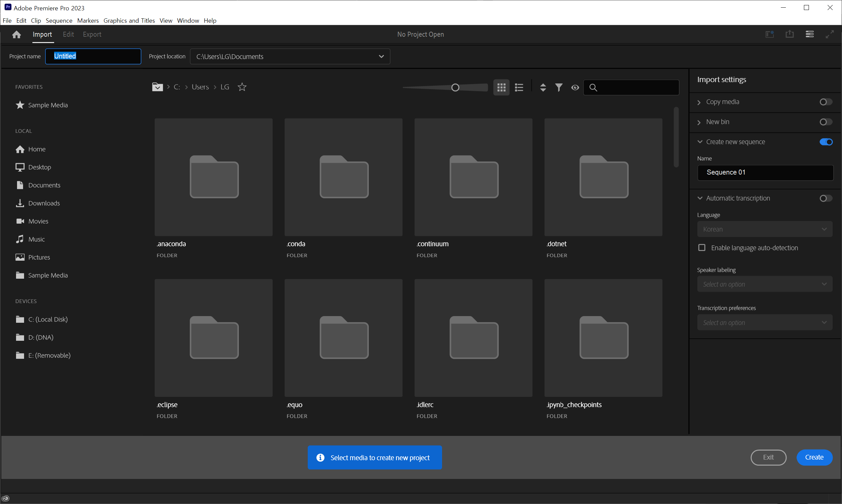Open the Sequence menu
This screenshot has height=504, width=842.
pos(59,20)
